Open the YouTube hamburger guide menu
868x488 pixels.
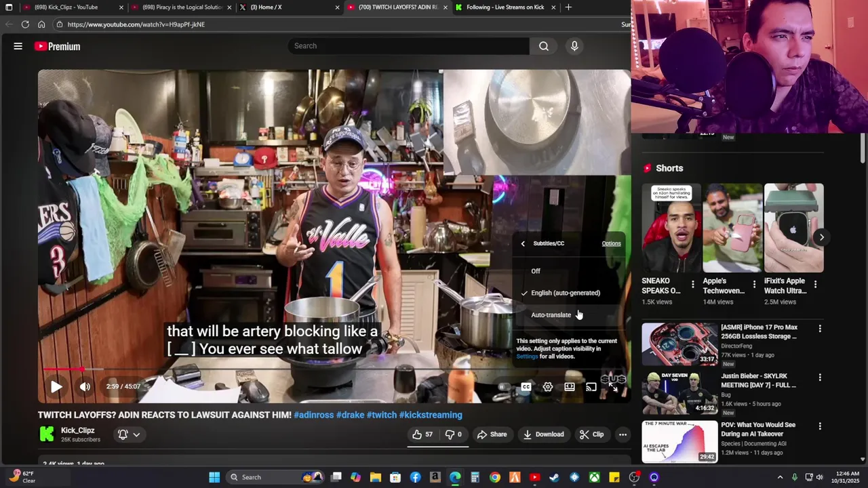pyautogui.click(x=18, y=46)
